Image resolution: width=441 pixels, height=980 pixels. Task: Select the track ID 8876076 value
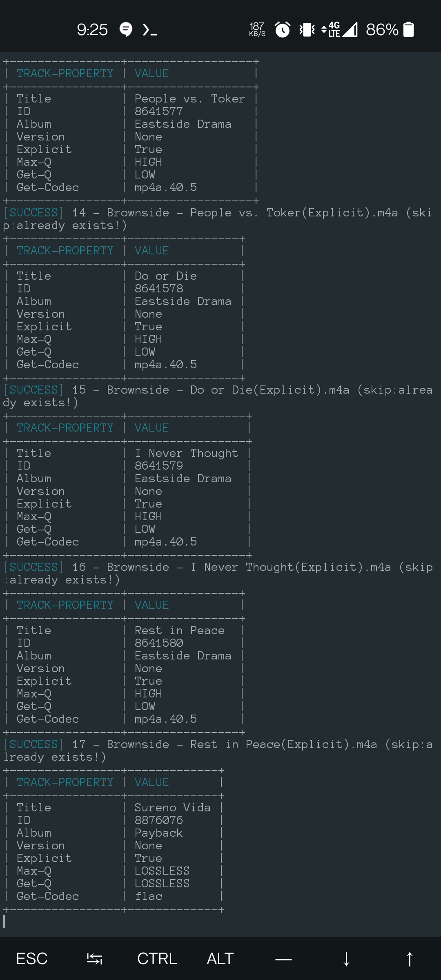coord(159,820)
